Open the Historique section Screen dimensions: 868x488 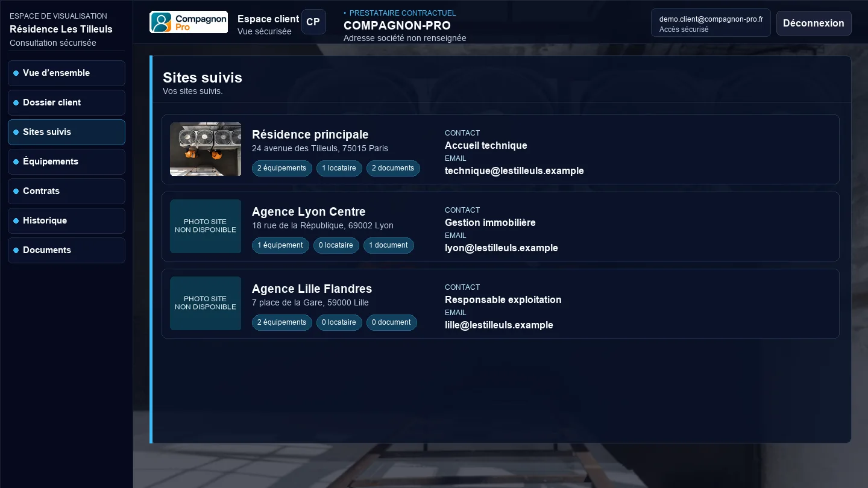pyautogui.click(x=66, y=221)
